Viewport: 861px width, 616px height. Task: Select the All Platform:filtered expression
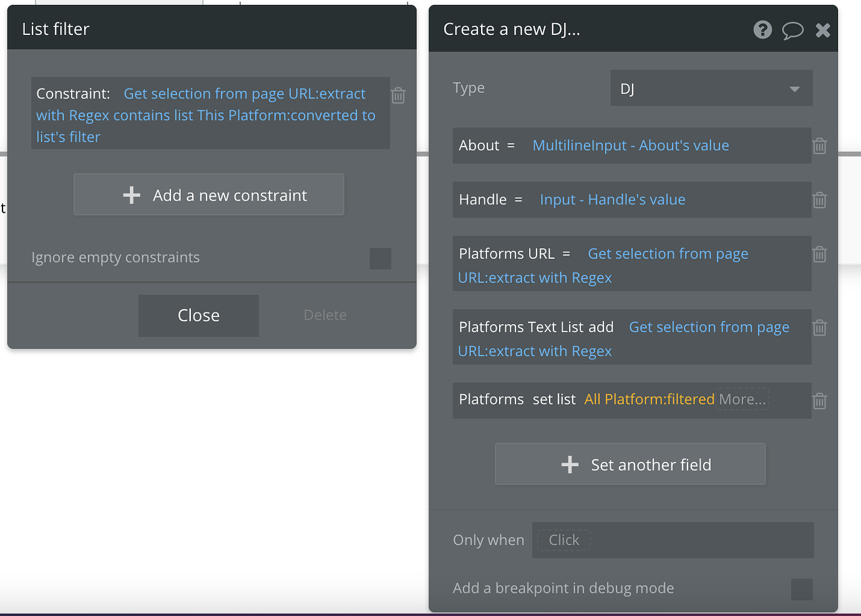(x=649, y=399)
